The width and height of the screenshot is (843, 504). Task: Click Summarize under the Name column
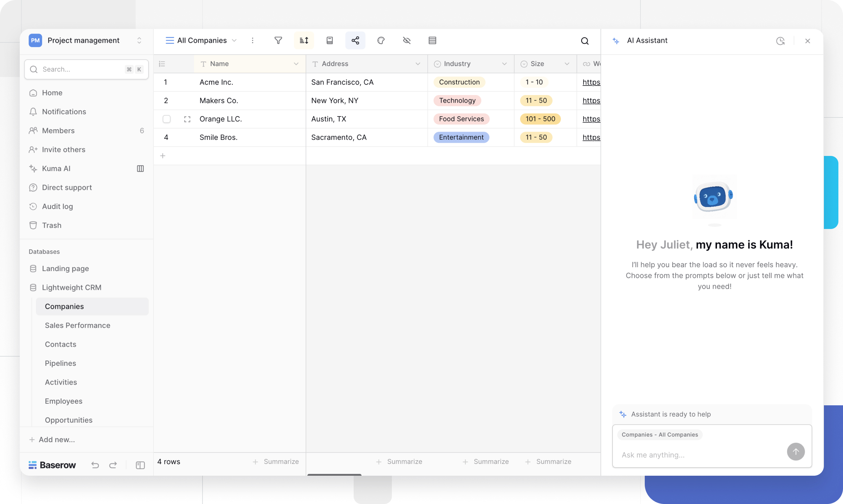(276, 462)
